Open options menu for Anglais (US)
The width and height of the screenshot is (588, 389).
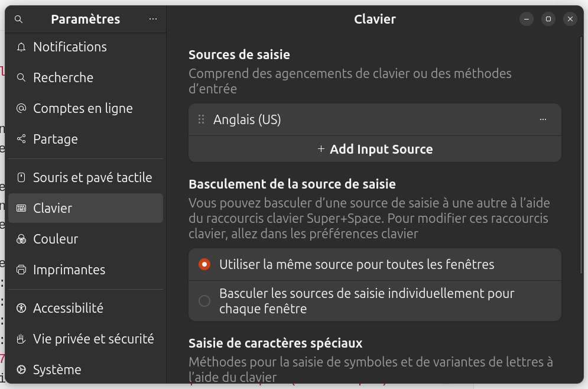[x=543, y=120]
